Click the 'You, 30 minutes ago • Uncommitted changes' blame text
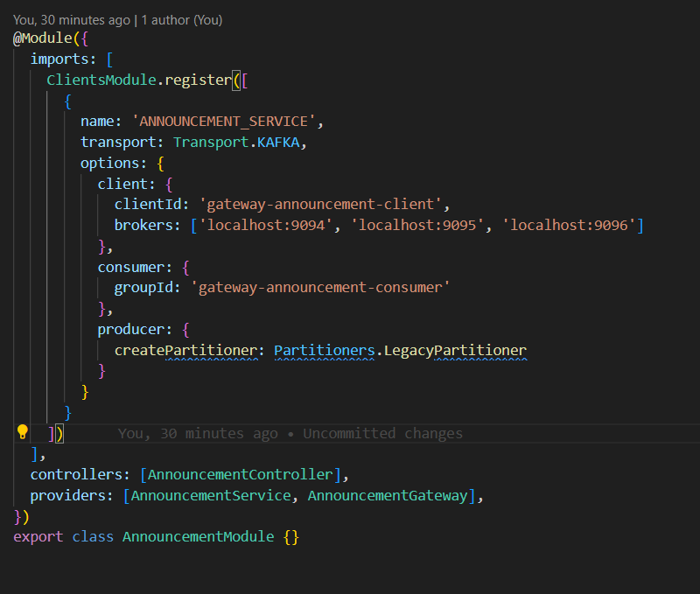700x594 pixels. point(290,433)
